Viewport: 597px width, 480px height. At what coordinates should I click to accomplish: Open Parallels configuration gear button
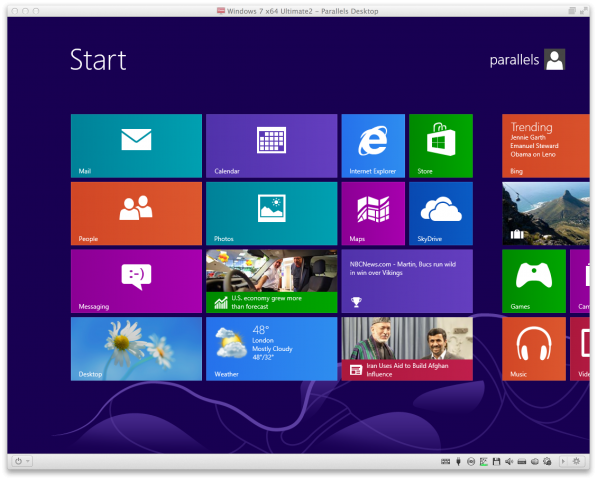tap(576, 461)
